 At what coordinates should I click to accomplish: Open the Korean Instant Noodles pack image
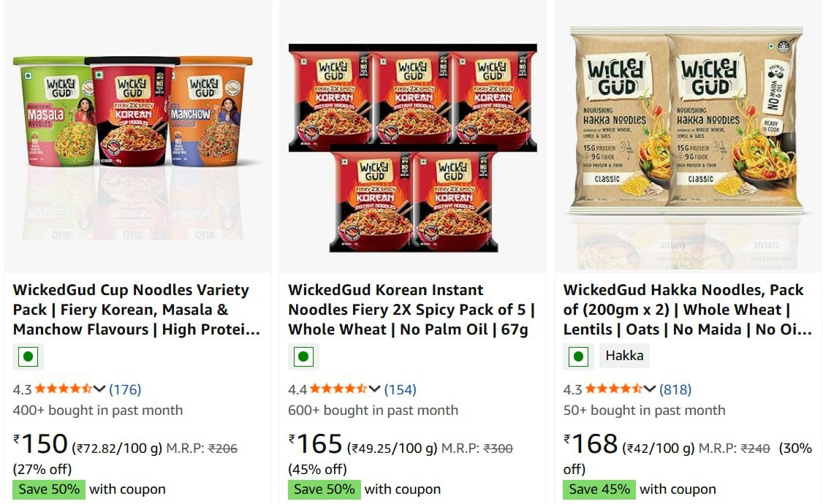click(x=413, y=146)
